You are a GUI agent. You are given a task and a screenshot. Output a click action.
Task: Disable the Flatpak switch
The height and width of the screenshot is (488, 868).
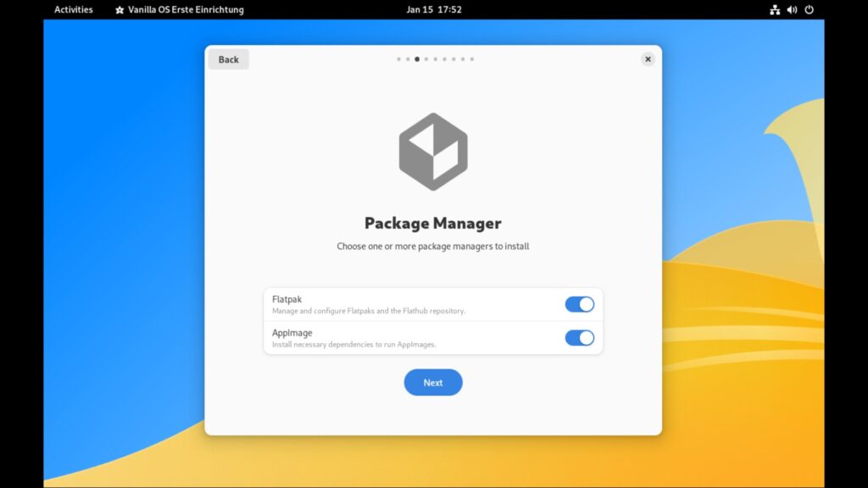pos(580,304)
